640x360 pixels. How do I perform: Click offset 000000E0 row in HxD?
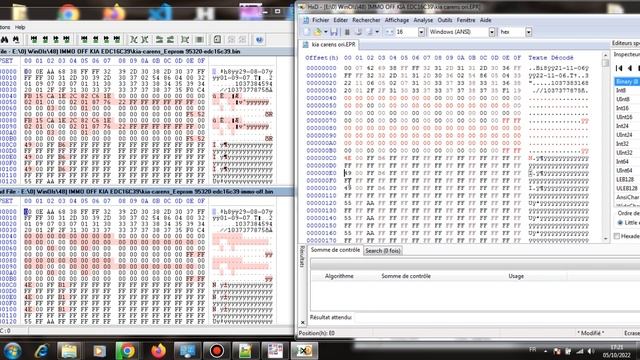(447, 173)
